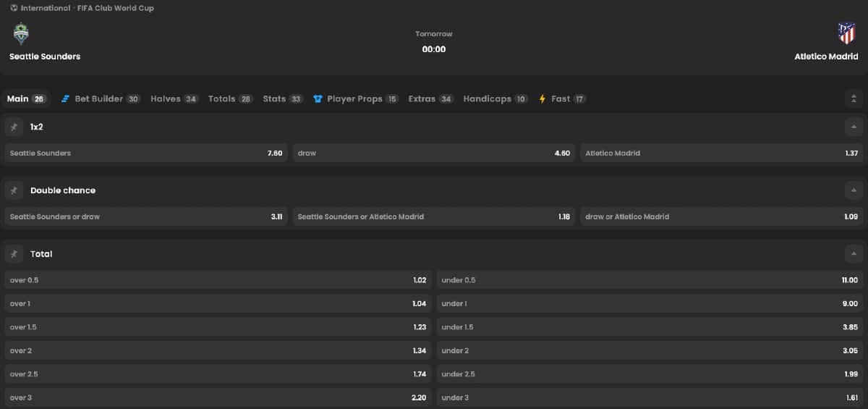Pick over 1 at 1.04

point(218,304)
